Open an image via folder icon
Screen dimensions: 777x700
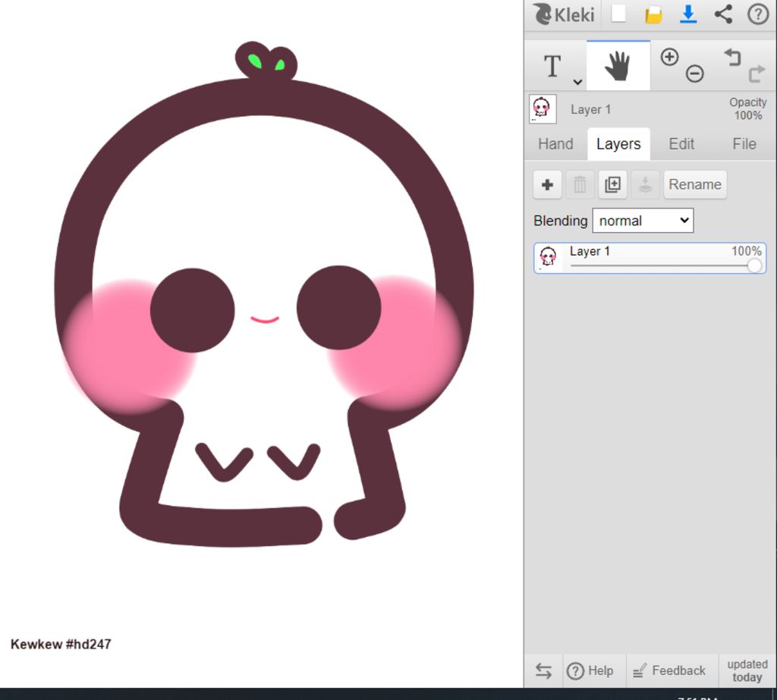click(653, 14)
